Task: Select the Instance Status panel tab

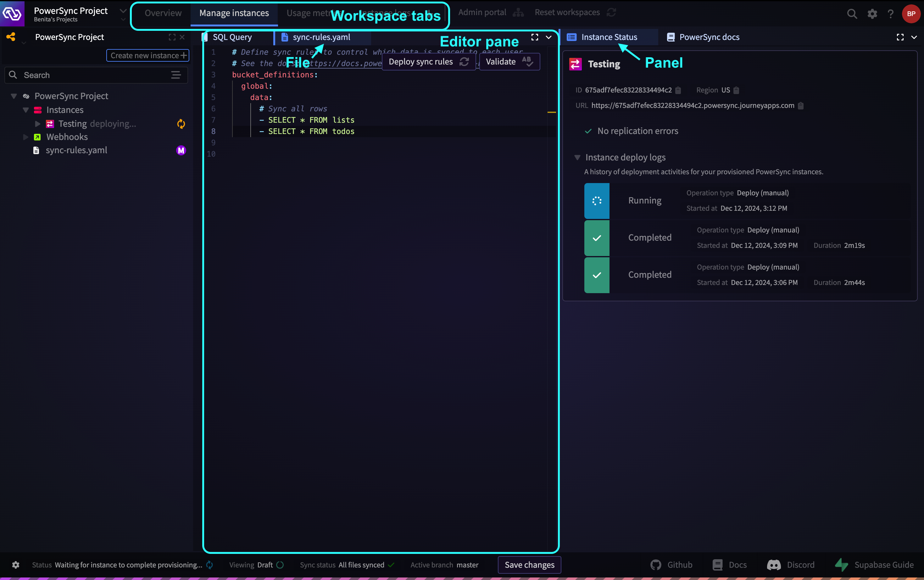Action: [609, 37]
